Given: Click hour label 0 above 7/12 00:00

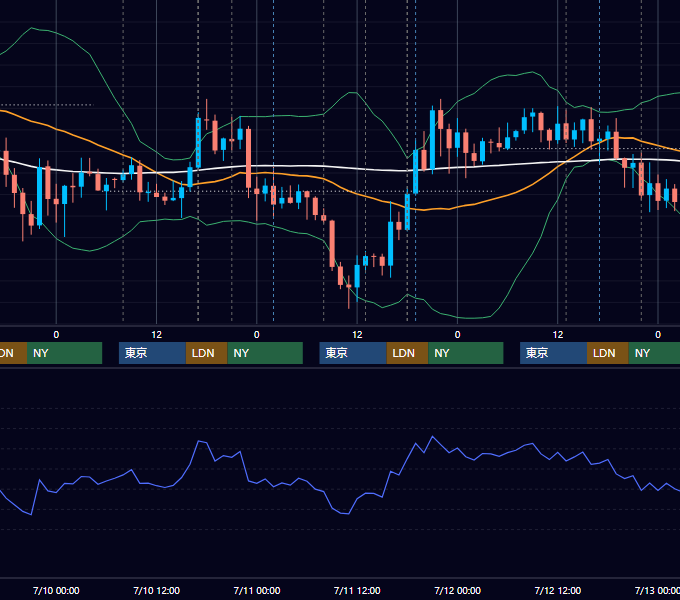Looking at the screenshot, I should point(458,335).
